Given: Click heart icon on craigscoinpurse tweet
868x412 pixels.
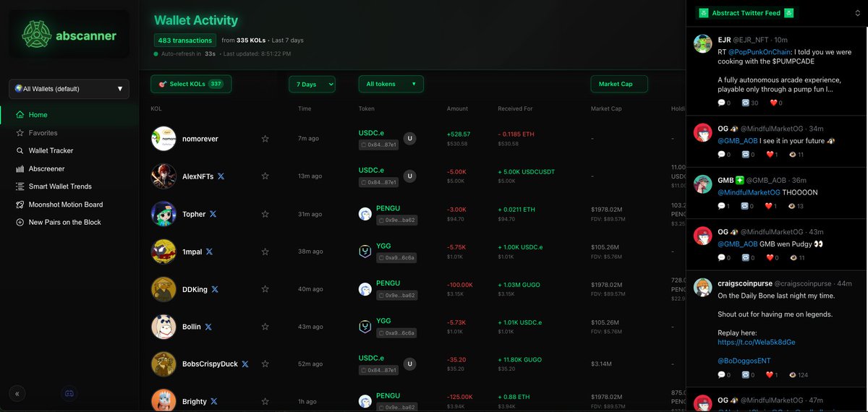Looking at the screenshot, I should point(771,375).
